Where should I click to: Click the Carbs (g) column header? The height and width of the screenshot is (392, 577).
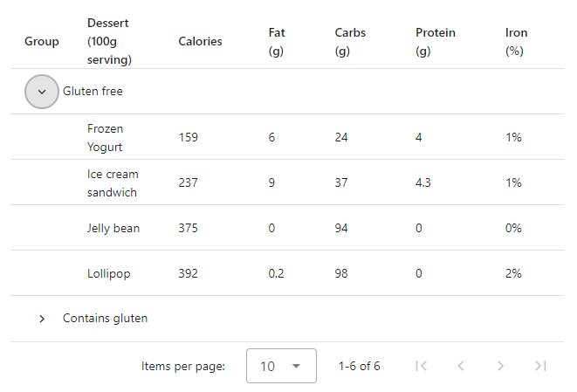pos(350,42)
